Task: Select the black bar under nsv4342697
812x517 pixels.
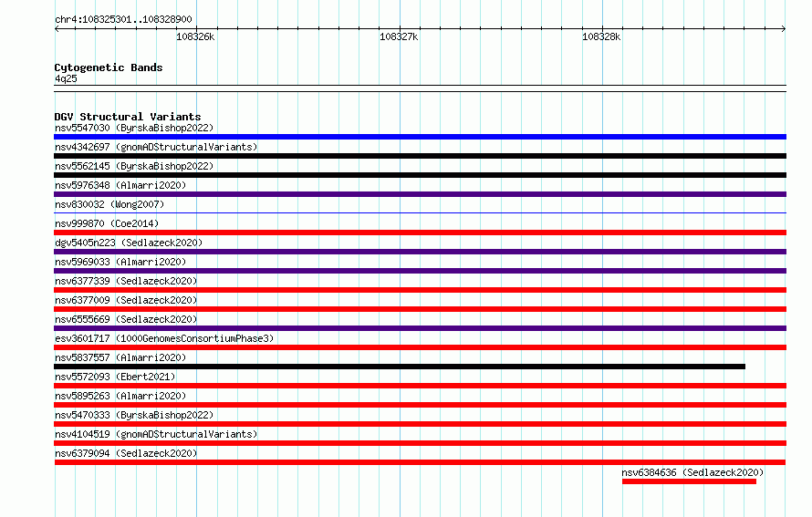Action: (x=420, y=156)
